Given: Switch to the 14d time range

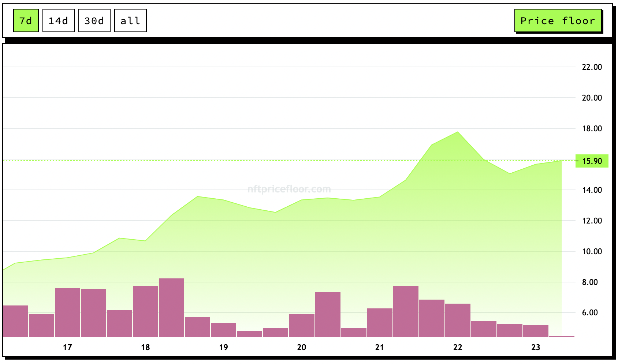Looking at the screenshot, I should tap(59, 21).
